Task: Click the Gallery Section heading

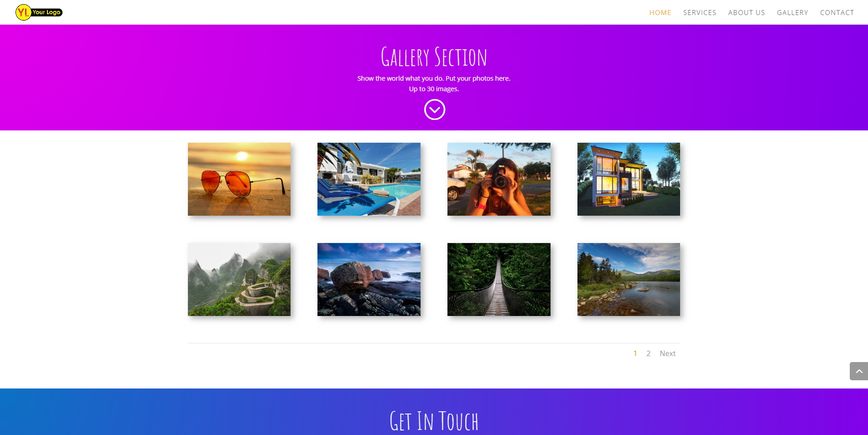Action: tap(434, 57)
